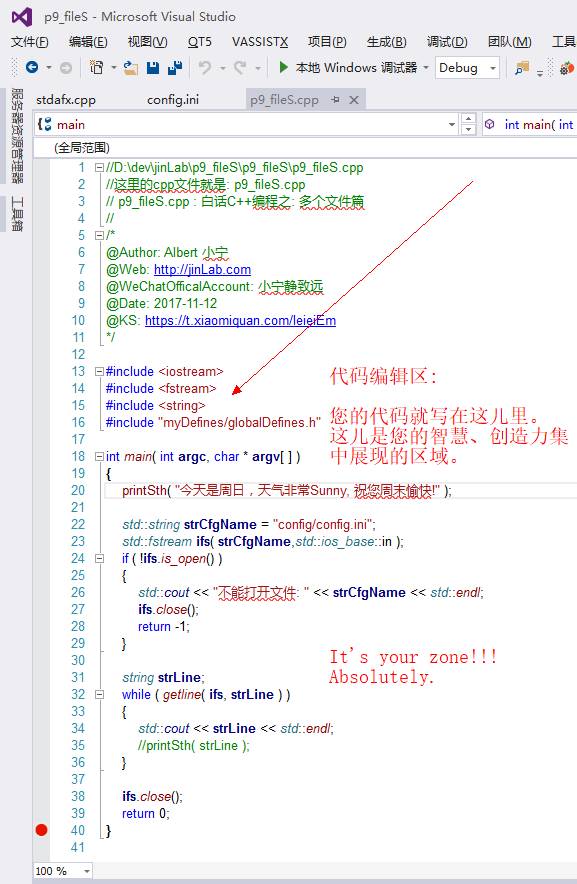Collapse the if block at line 24
The height and width of the screenshot is (884, 577).
click(x=99, y=559)
